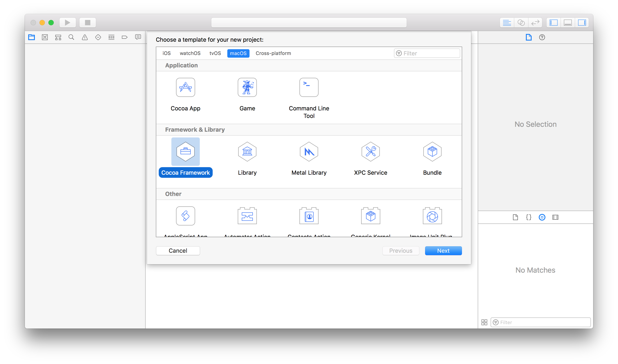The width and height of the screenshot is (618, 364).
Task: Click the Framework & Library section header
Action: pos(309,130)
